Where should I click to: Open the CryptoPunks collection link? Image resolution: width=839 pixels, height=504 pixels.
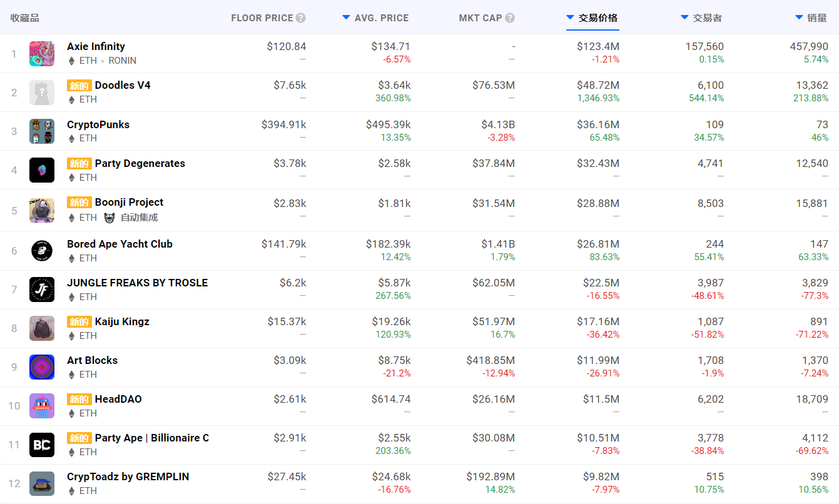[x=98, y=124]
